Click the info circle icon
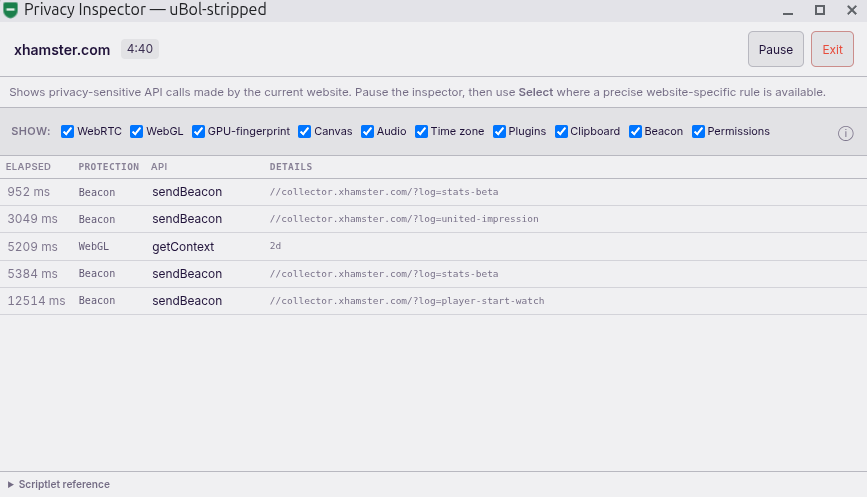The height and width of the screenshot is (497, 867). click(x=845, y=133)
